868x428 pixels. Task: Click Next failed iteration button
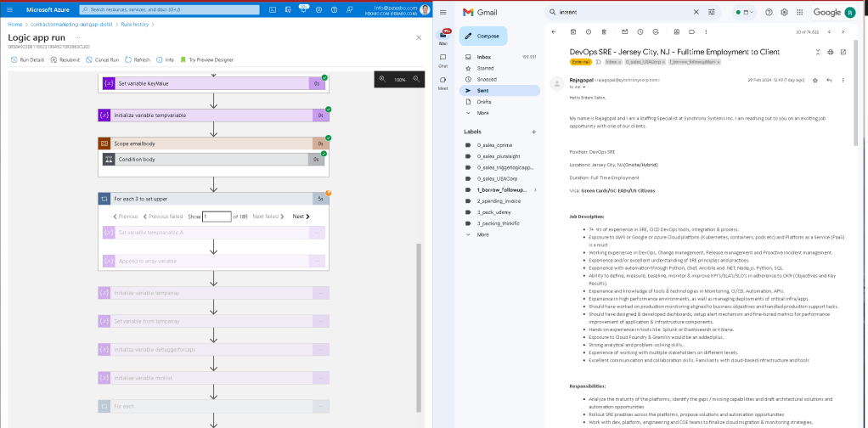click(x=268, y=217)
